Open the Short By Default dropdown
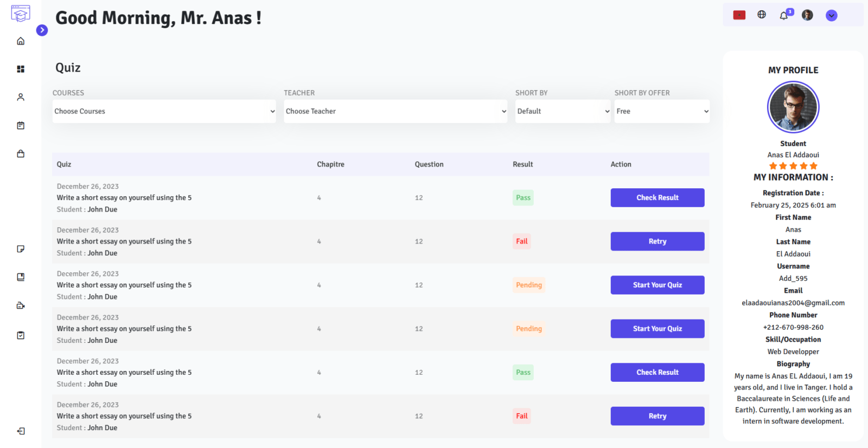Image resolution: width=868 pixels, height=448 pixels. pyautogui.click(x=563, y=111)
